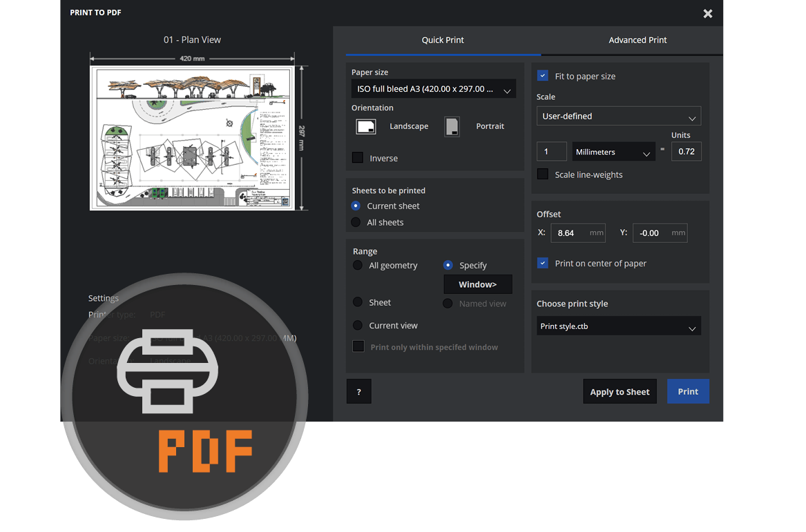Click the question mark help button
This screenshot has height=532, width=806.
pyautogui.click(x=358, y=391)
